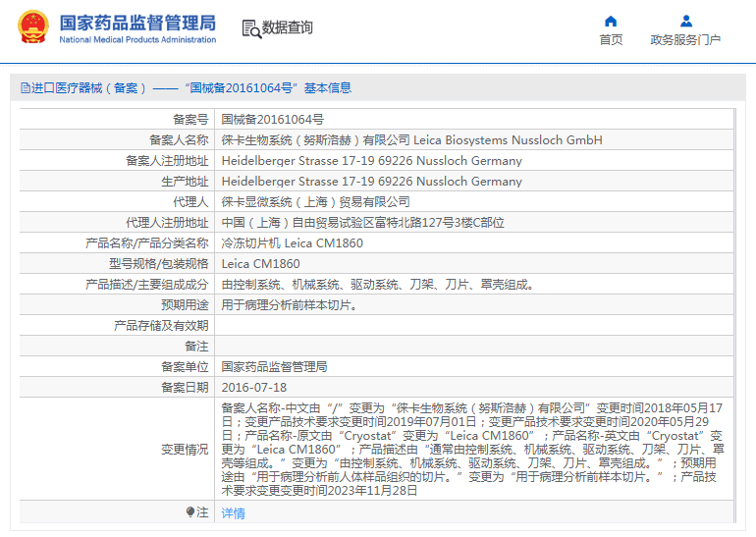This screenshot has height=537, width=756.
Task: Click National Medical Products Administration subtitle
Action: coord(137,39)
